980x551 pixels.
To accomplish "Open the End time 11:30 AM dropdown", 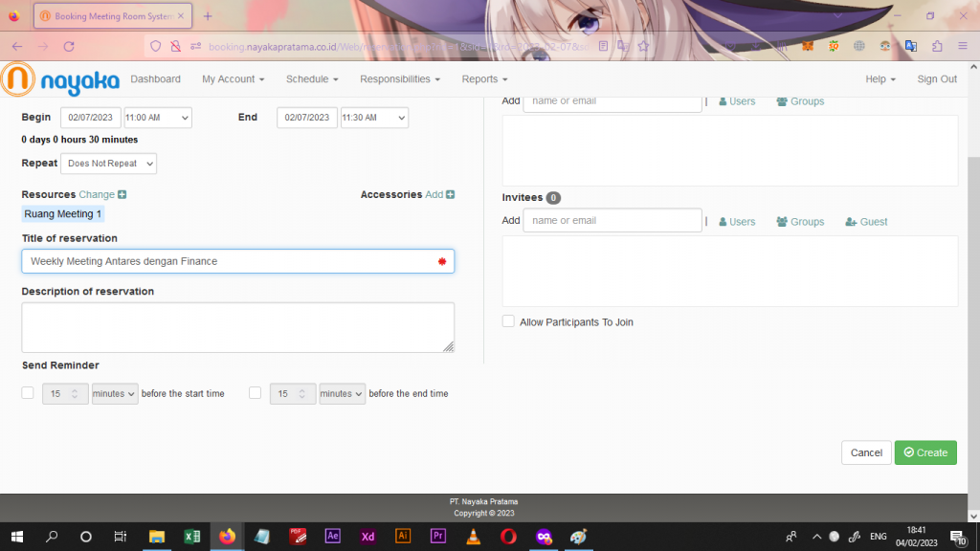I will pyautogui.click(x=374, y=118).
